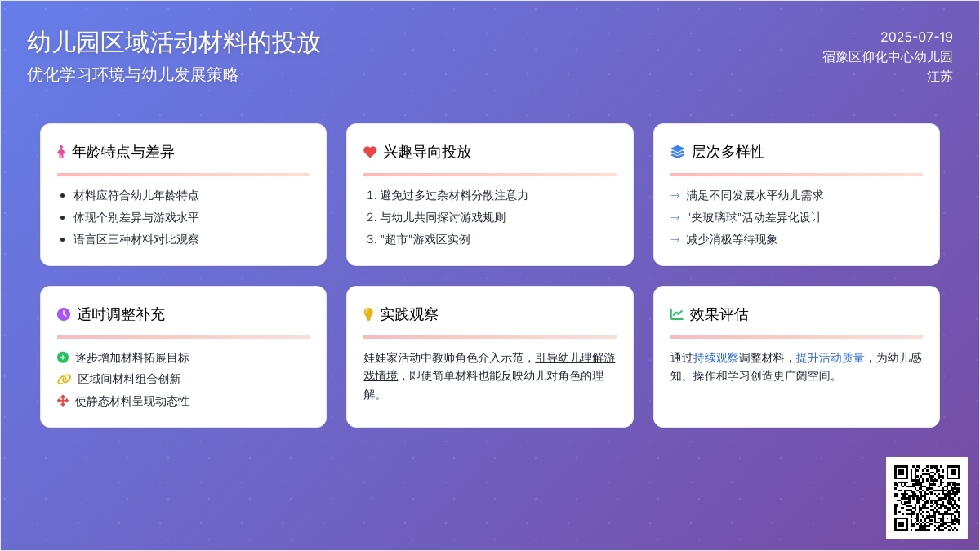Click the subtitle 优化学习环境与幼儿发展策略
The height and width of the screenshot is (551, 980).
click(x=133, y=74)
